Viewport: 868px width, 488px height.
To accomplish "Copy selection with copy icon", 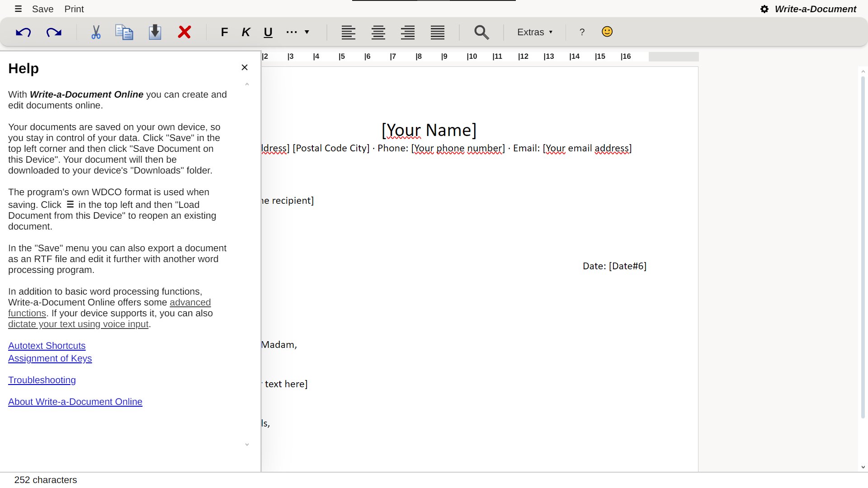I will point(124,32).
